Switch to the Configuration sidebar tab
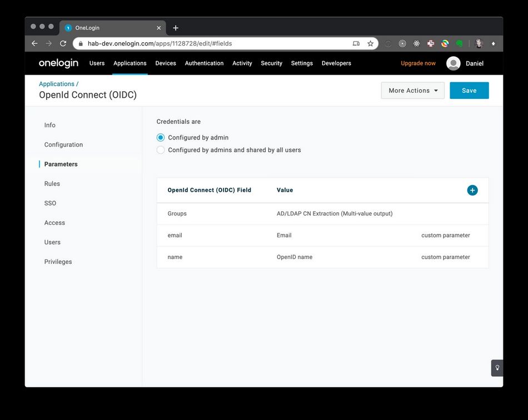The height and width of the screenshot is (420, 528). tap(63, 144)
